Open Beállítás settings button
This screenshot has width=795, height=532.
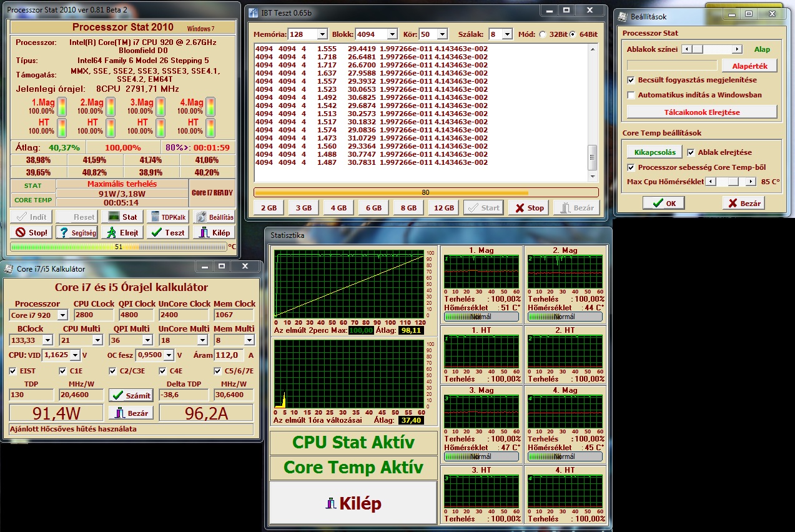point(214,217)
